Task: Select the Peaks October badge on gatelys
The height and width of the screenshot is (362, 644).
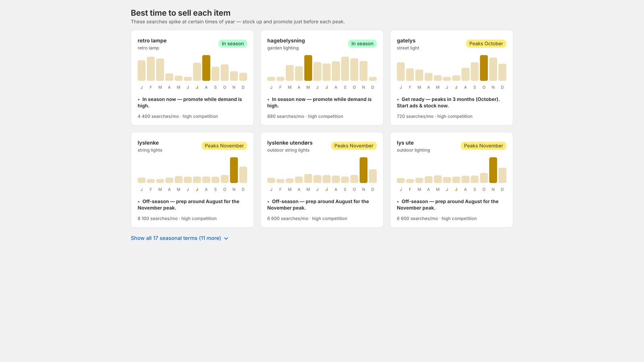Action: pos(486,43)
